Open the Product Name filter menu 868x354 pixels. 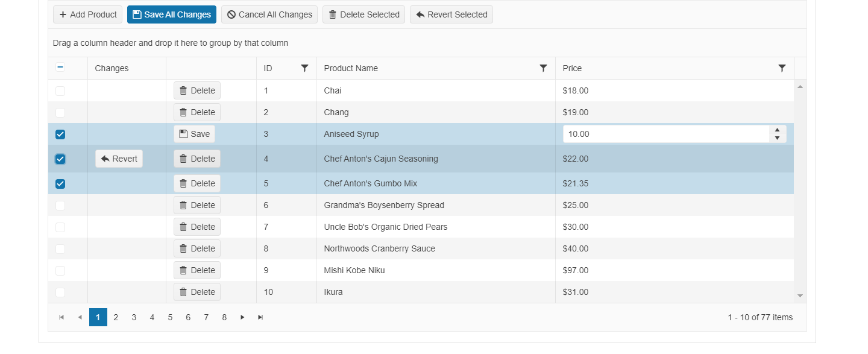(543, 68)
